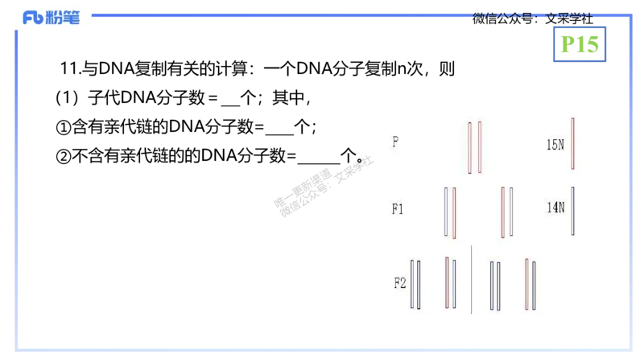Click the F1 row label
This screenshot has width=644, height=362.
click(398, 209)
